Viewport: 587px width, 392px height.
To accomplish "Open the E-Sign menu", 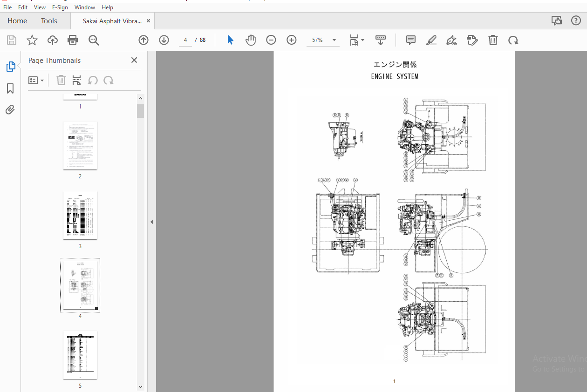I will click(x=60, y=7).
